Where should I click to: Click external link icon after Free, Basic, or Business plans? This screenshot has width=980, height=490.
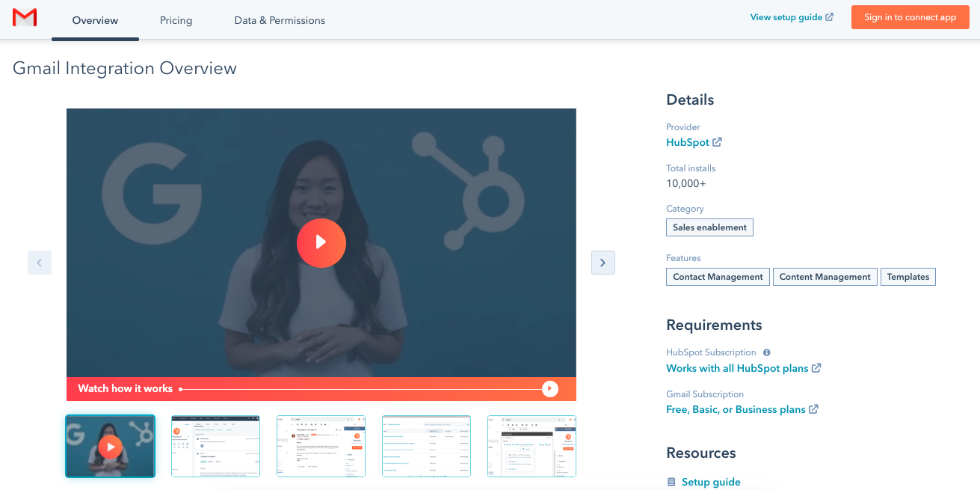[x=813, y=409]
